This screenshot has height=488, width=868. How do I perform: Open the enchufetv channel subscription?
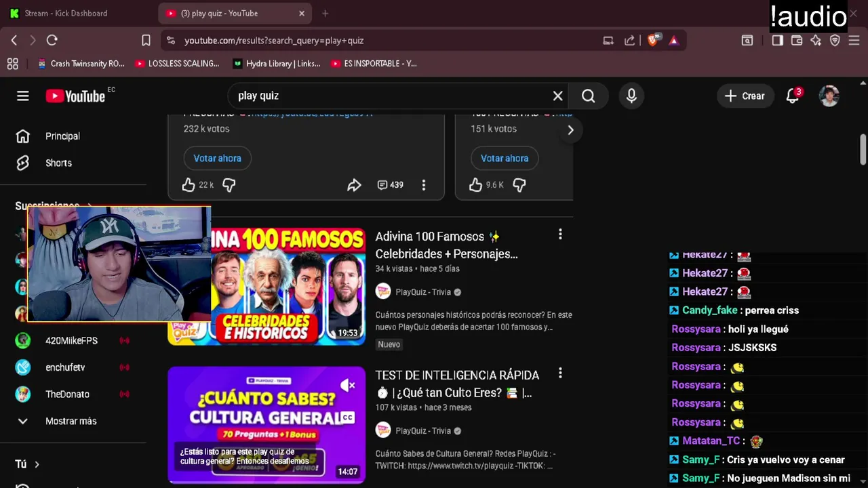(65, 367)
